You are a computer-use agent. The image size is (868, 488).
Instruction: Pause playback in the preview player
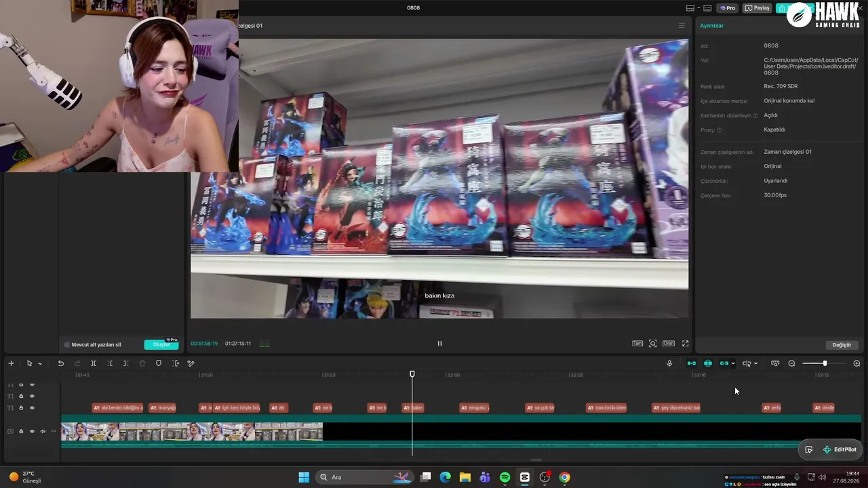(439, 344)
